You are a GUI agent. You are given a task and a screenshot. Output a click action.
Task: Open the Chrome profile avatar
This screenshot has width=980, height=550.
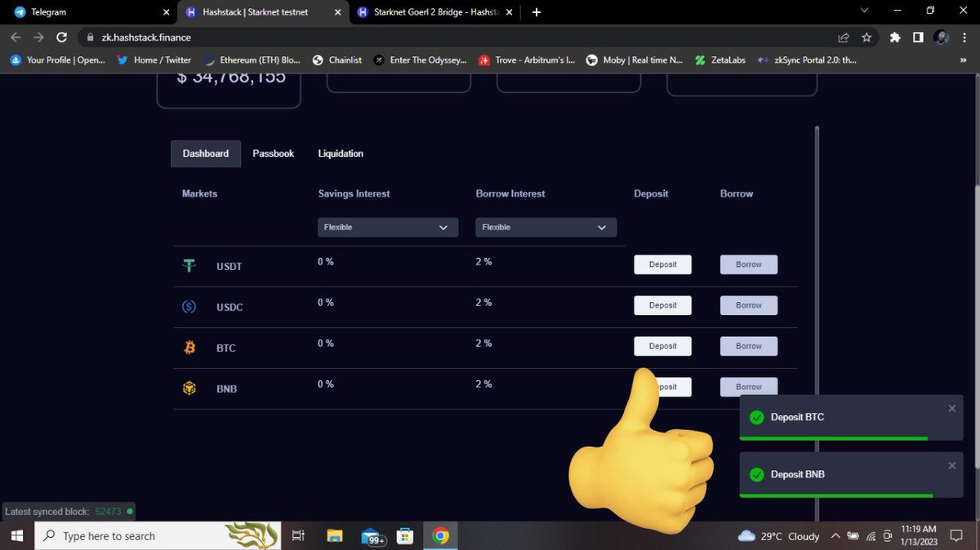[941, 38]
